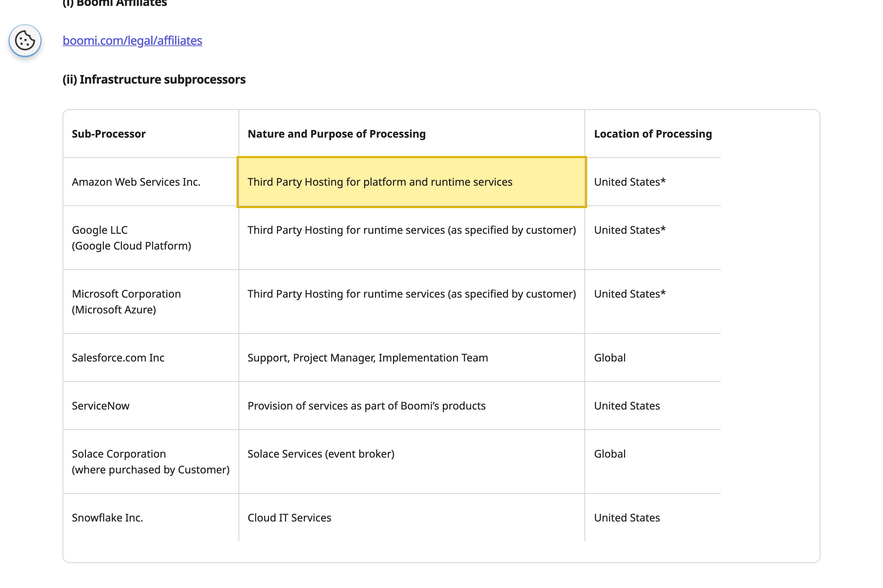Click 'Provision of services as part of Boomi's products'
Image resolution: width=883 pixels, height=588 pixels.
coord(412,406)
